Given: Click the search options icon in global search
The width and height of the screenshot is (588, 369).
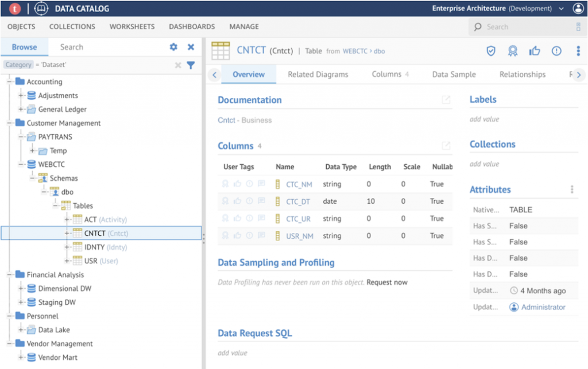Looking at the screenshot, I should (578, 26).
